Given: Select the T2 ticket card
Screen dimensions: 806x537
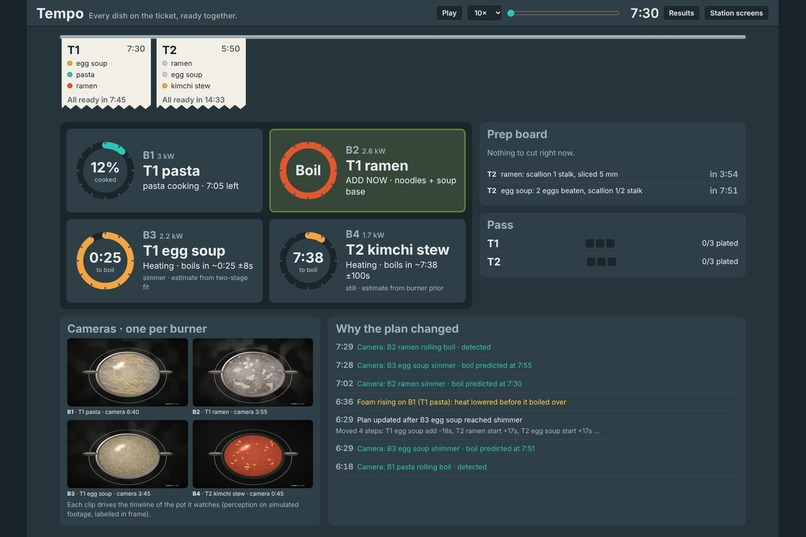Looking at the screenshot, I should [201, 73].
